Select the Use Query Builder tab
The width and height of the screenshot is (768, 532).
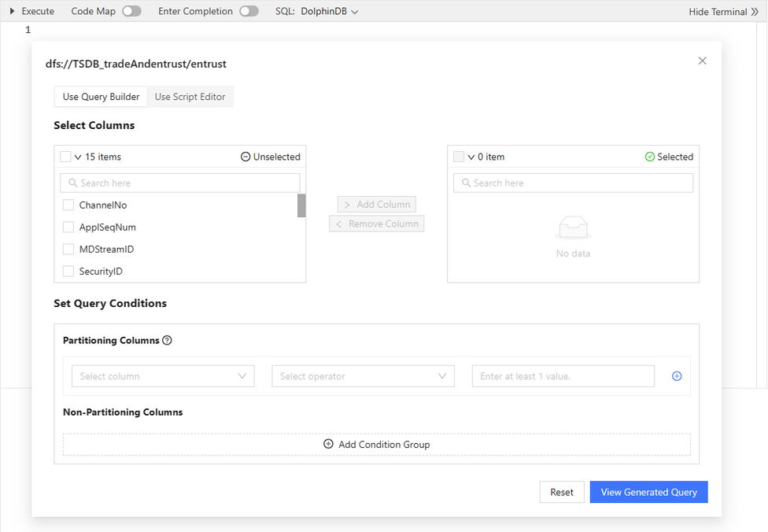point(101,97)
